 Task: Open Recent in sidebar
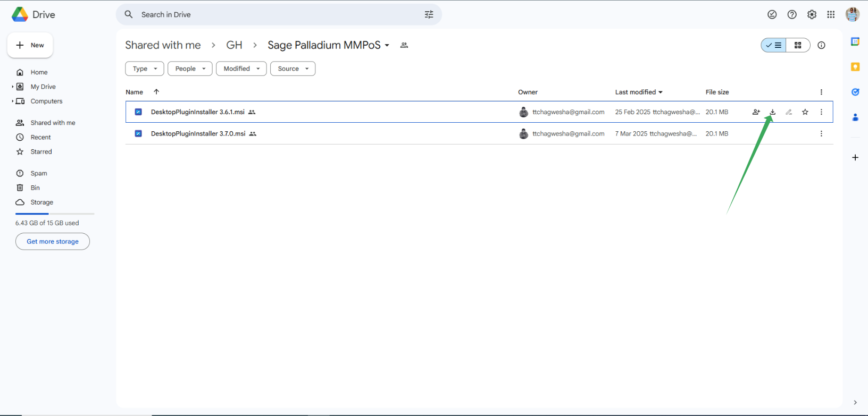point(40,137)
